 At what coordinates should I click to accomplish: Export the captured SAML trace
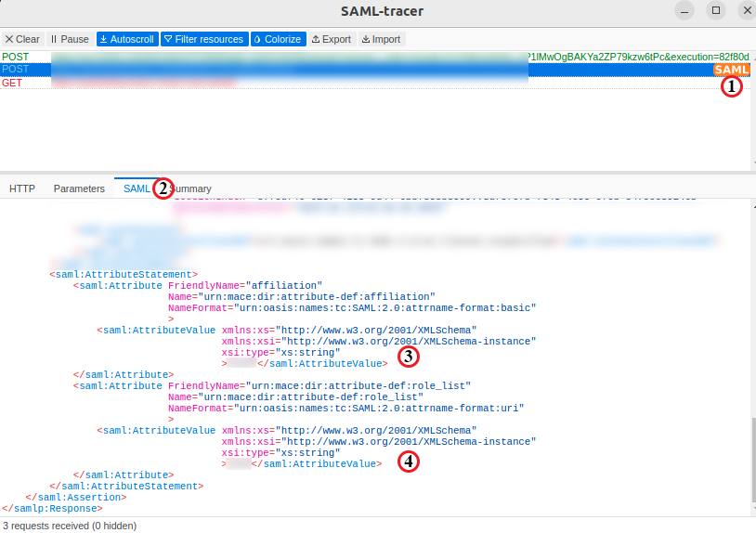[x=332, y=39]
